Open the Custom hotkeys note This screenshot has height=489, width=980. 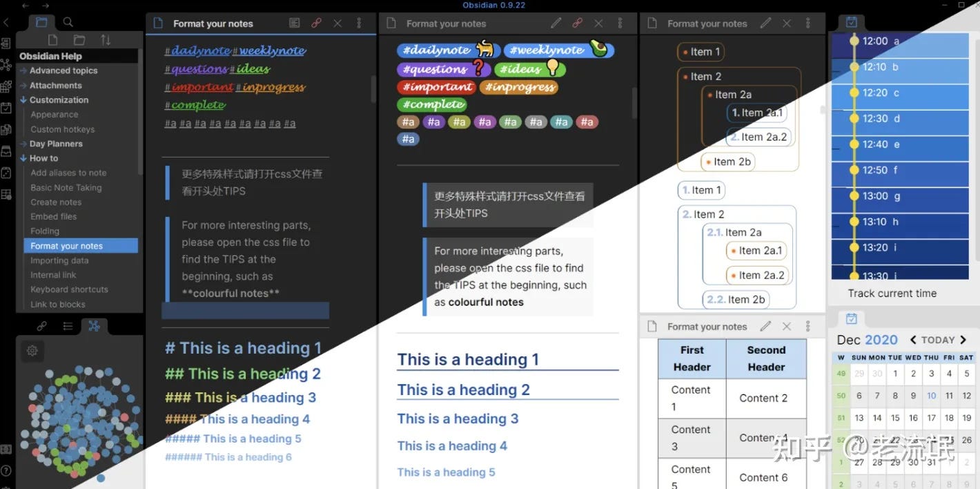click(62, 129)
